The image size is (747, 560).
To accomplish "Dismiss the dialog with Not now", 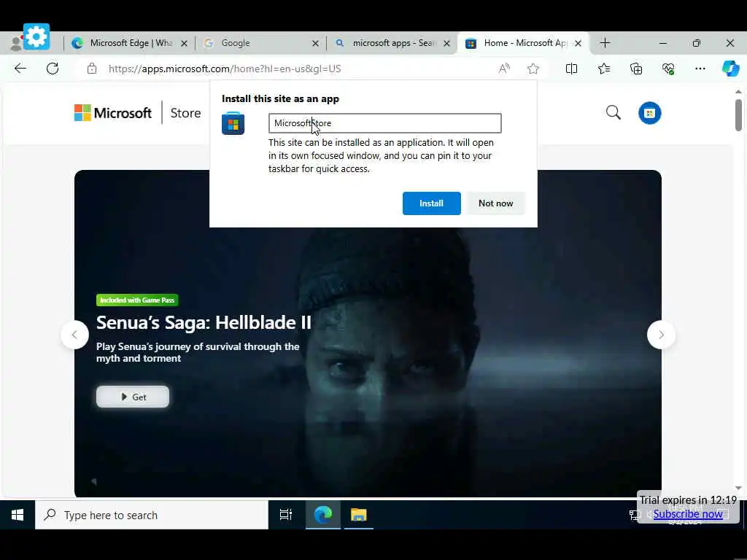I will click(495, 203).
